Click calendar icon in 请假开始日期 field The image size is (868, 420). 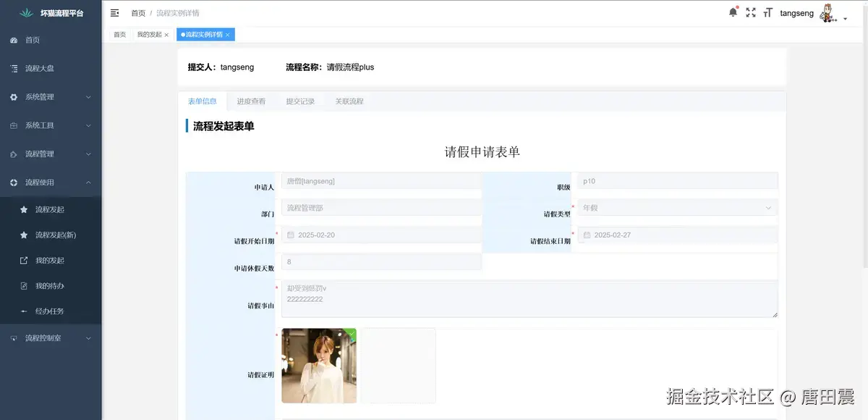click(x=291, y=235)
